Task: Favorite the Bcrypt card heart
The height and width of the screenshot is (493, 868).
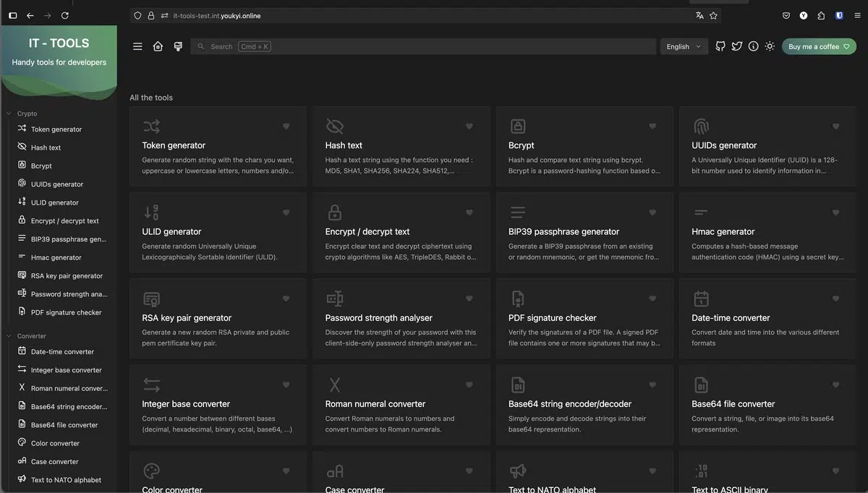Action: 652,127
